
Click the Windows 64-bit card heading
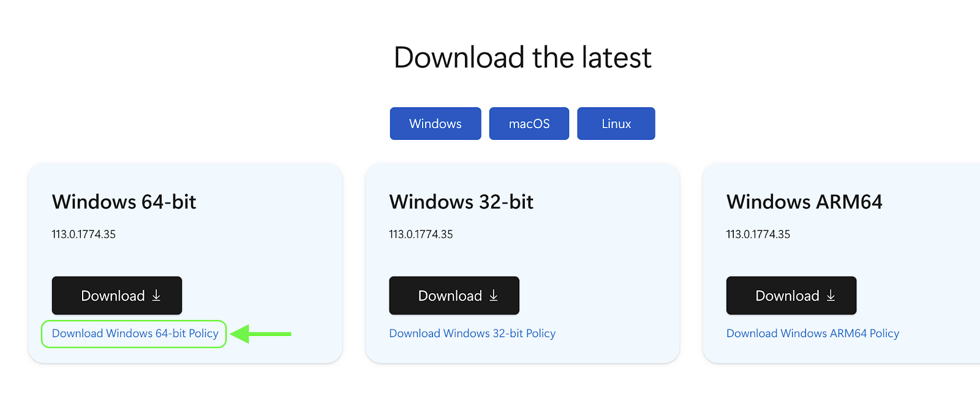tap(124, 202)
